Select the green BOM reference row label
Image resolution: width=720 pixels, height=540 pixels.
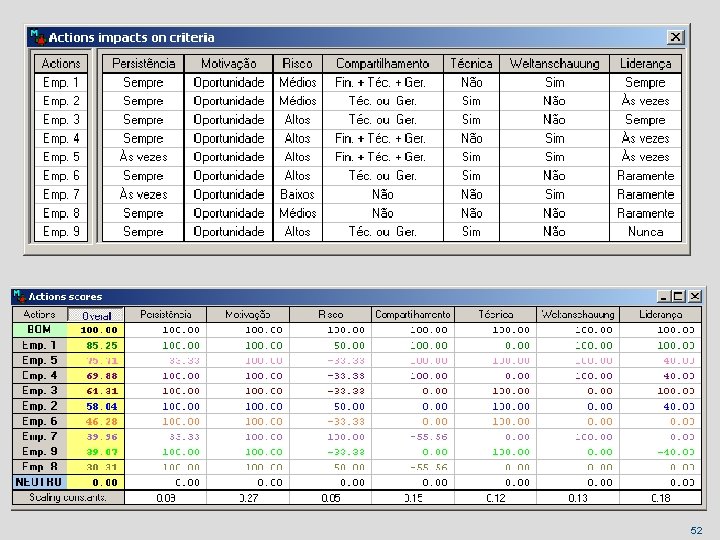40,330
